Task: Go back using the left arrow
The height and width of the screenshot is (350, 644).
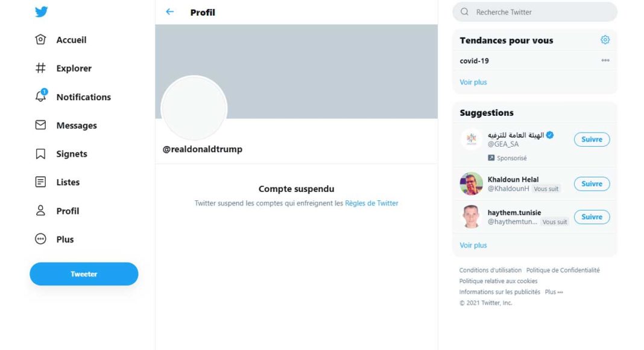Action: click(169, 12)
